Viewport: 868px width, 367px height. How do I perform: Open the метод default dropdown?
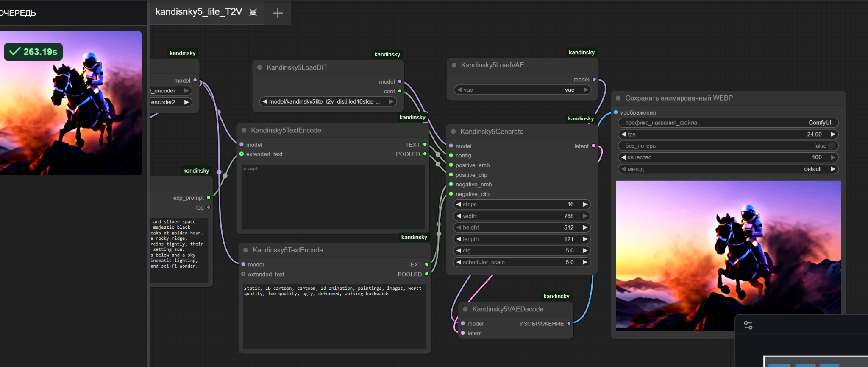click(727, 169)
